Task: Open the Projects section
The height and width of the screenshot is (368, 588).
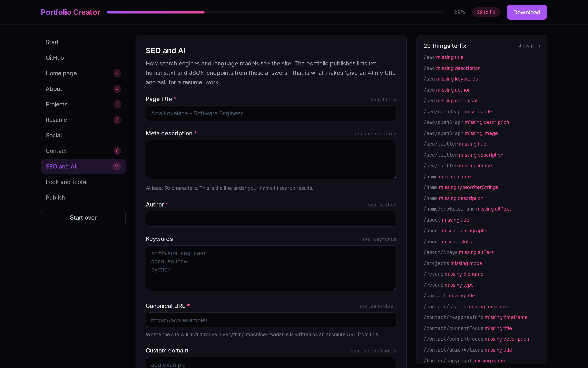Action: tap(83, 104)
